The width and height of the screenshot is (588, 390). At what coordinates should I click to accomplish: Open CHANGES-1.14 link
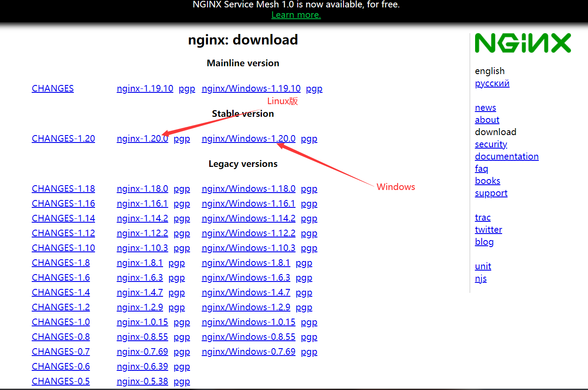click(63, 218)
